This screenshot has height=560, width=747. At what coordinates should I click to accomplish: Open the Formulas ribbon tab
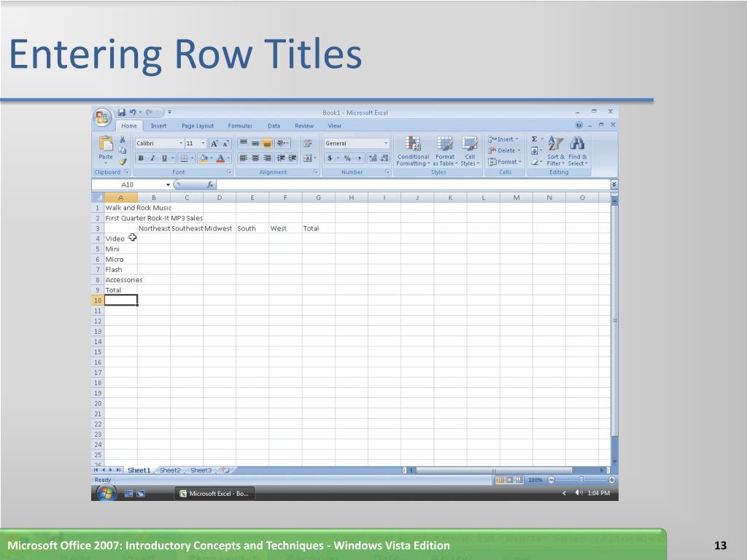(x=240, y=125)
